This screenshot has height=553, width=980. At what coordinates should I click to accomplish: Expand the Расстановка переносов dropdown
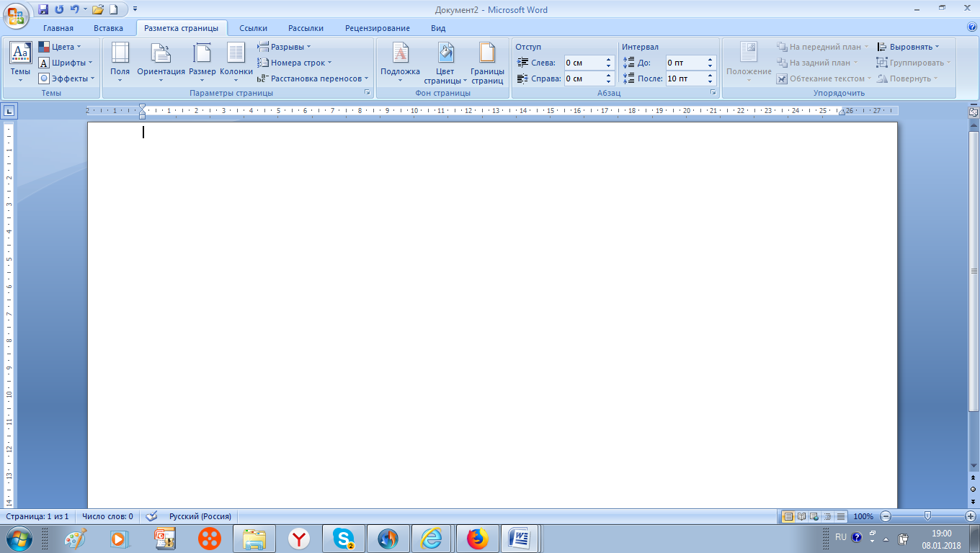(x=313, y=78)
